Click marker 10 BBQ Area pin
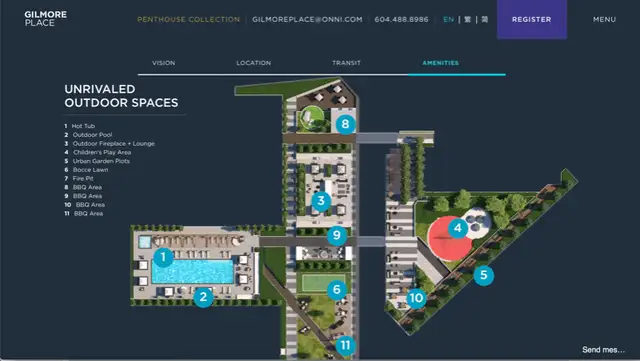The height and width of the screenshot is (361, 640). pos(416,298)
